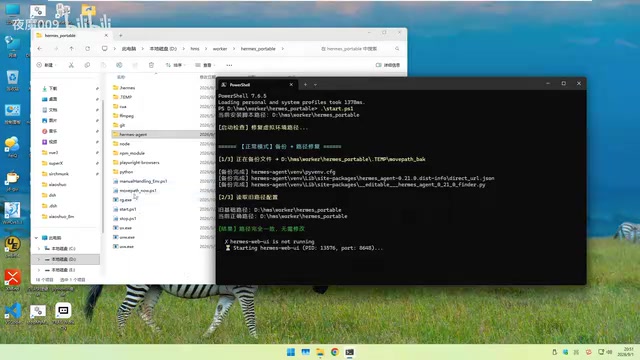
Task: Click the Windows Start button on taskbar
Action: 291,352
